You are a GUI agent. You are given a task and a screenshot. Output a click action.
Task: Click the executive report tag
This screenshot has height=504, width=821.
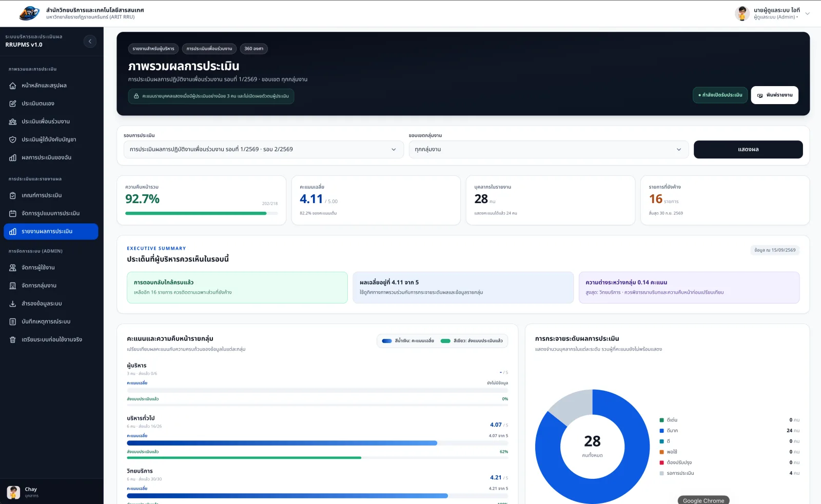tap(153, 49)
